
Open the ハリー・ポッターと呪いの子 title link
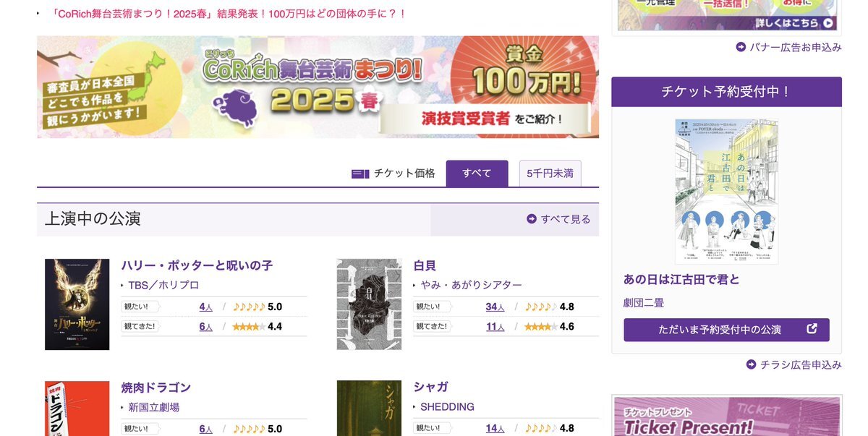[197, 265]
